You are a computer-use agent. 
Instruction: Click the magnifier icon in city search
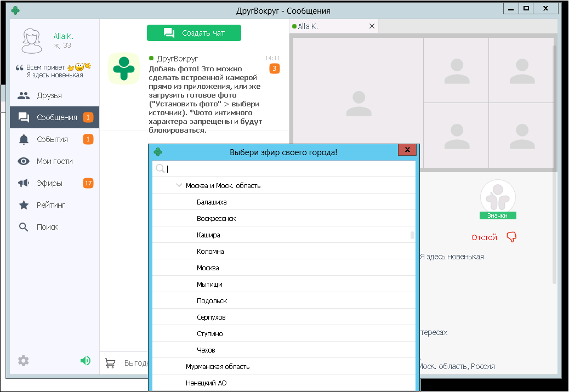pos(160,168)
